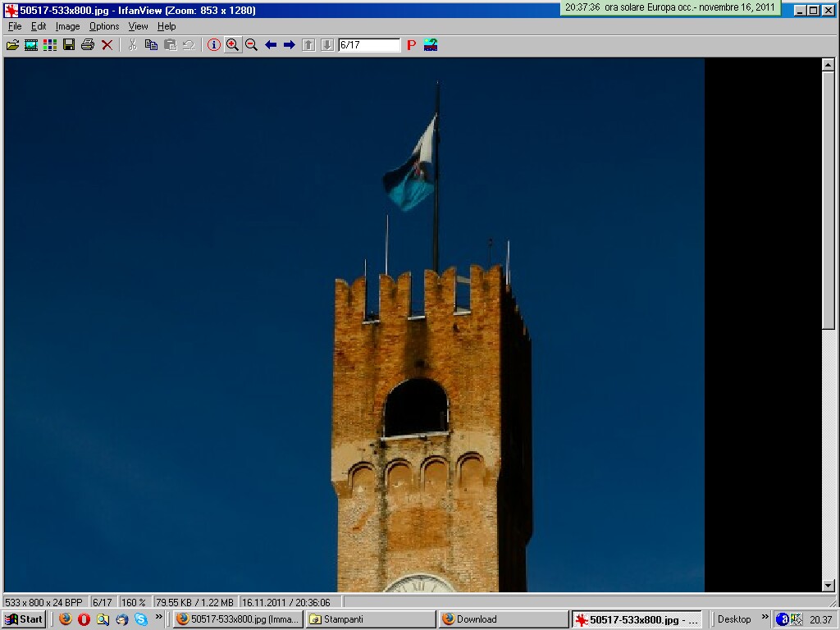Screen dimensions: 840x630
Task: Print the image using the printer icon
Action: click(88, 45)
